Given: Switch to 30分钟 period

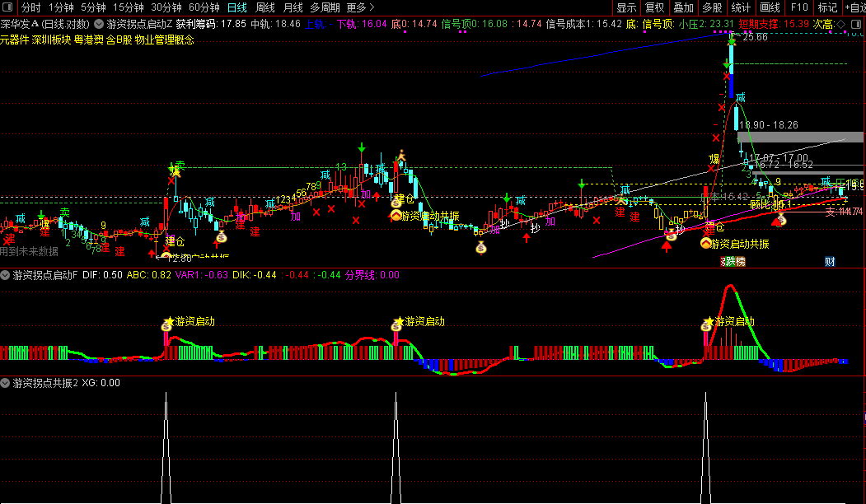Looking at the screenshot, I should click(166, 7).
